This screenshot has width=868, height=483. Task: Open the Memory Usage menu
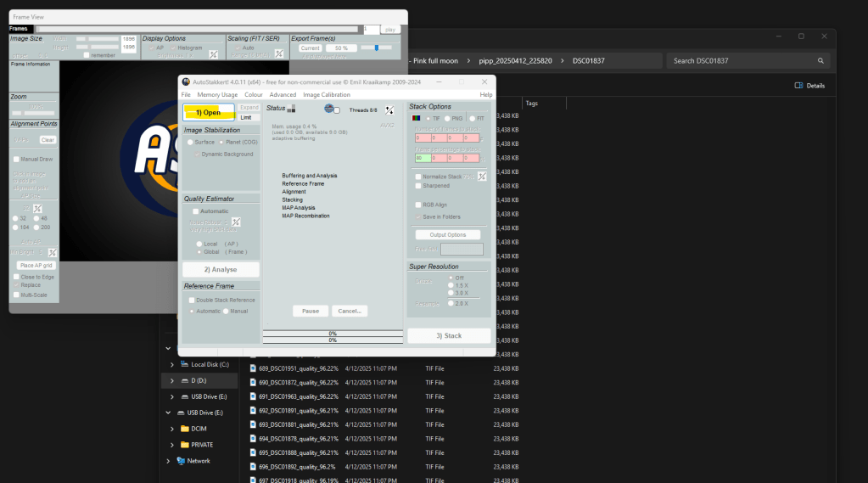click(x=217, y=95)
